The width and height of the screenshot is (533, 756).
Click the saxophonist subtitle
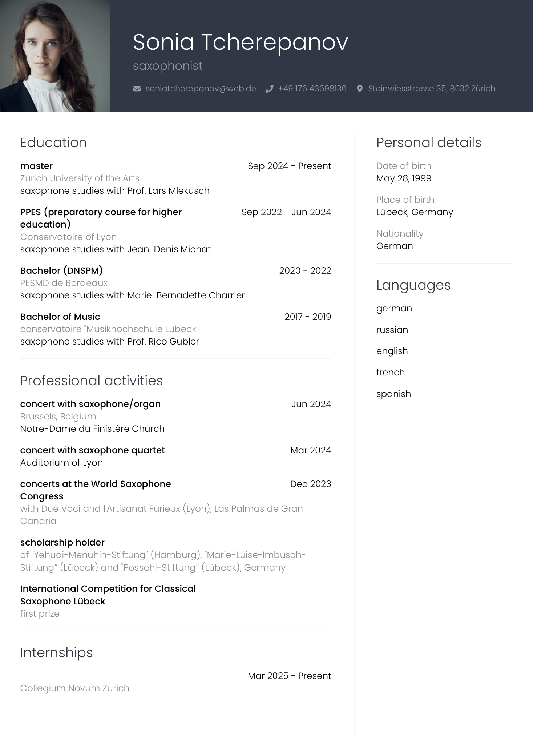coord(167,66)
